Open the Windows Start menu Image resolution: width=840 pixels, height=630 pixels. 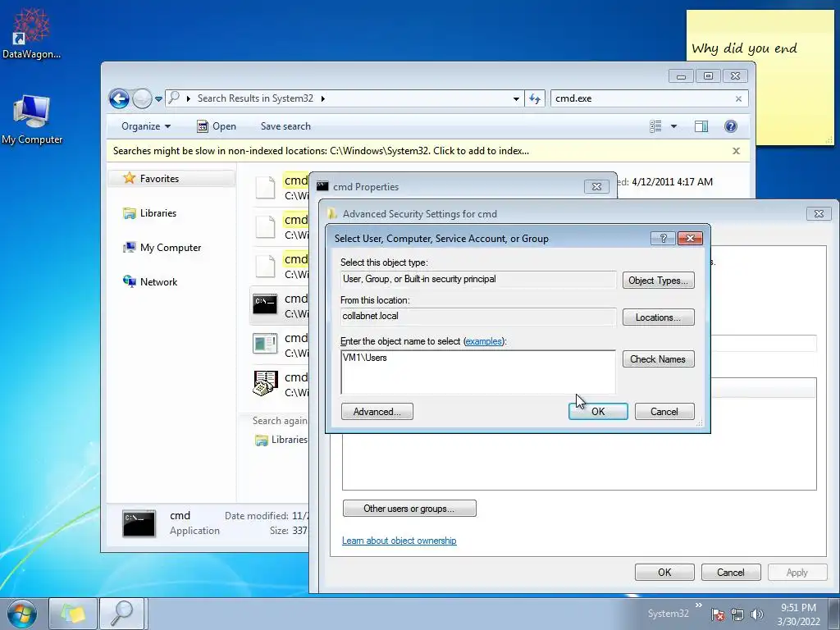point(22,614)
